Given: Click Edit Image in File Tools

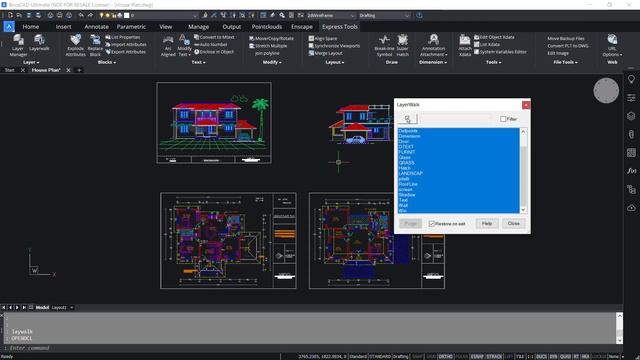Looking at the screenshot, I should pos(558,53).
